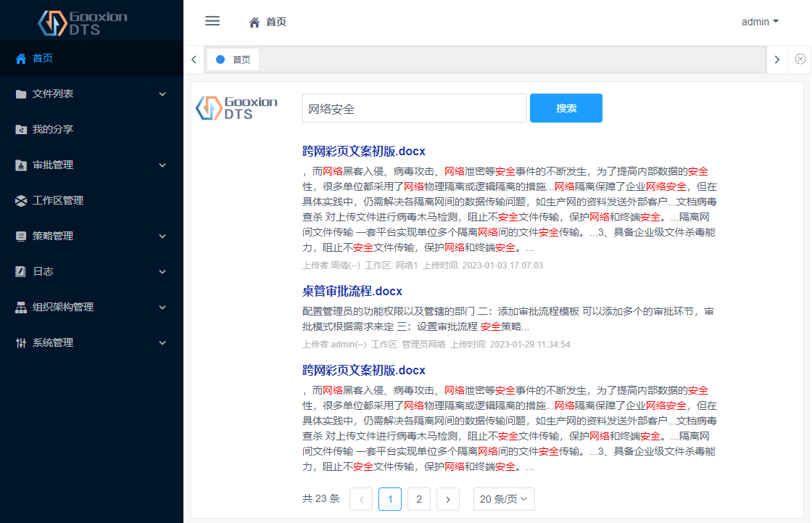Viewport: 812px width, 523px height.
Task: Click the 日志 log icon in sidebar
Action: coord(21,272)
